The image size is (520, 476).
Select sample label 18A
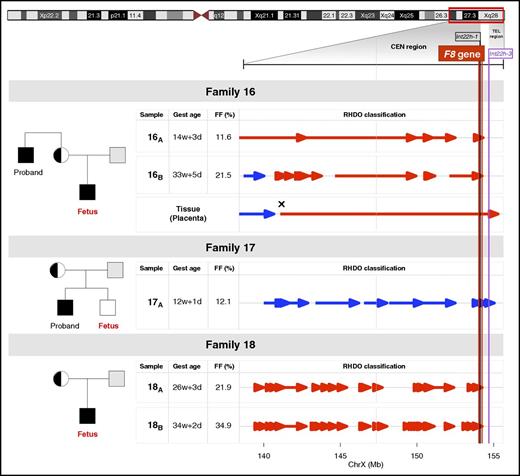(x=155, y=387)
